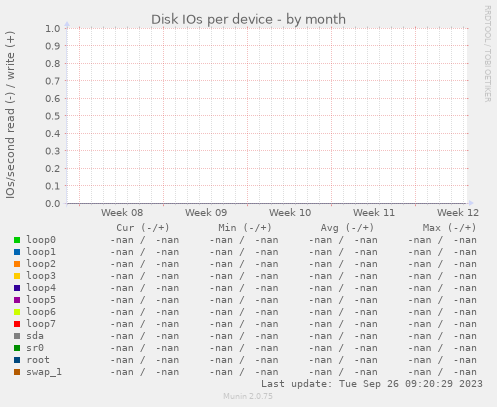This screenshot has height=407, width=497.
Task: Click the Avg (-/+) column header
Action: [347, 228]
